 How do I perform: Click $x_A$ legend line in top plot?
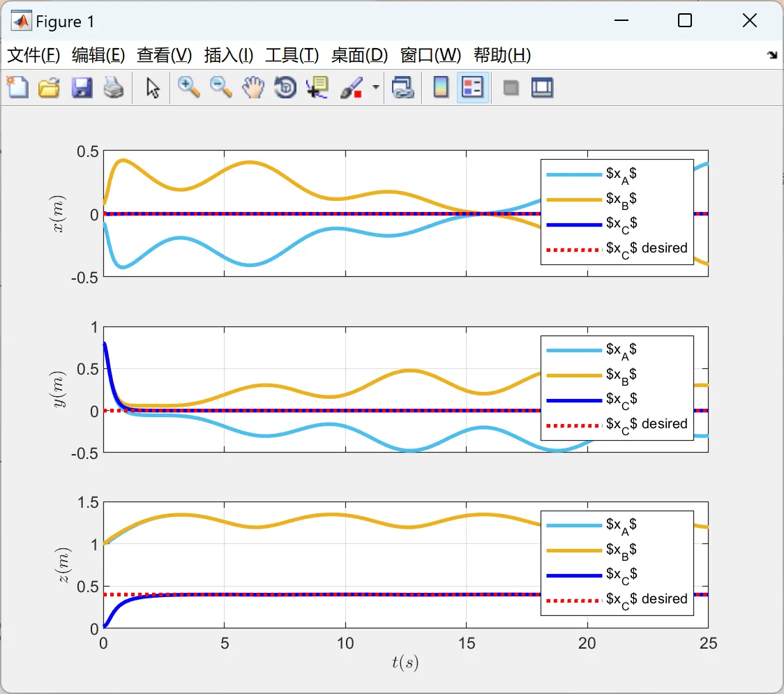(x=574, y=174)
